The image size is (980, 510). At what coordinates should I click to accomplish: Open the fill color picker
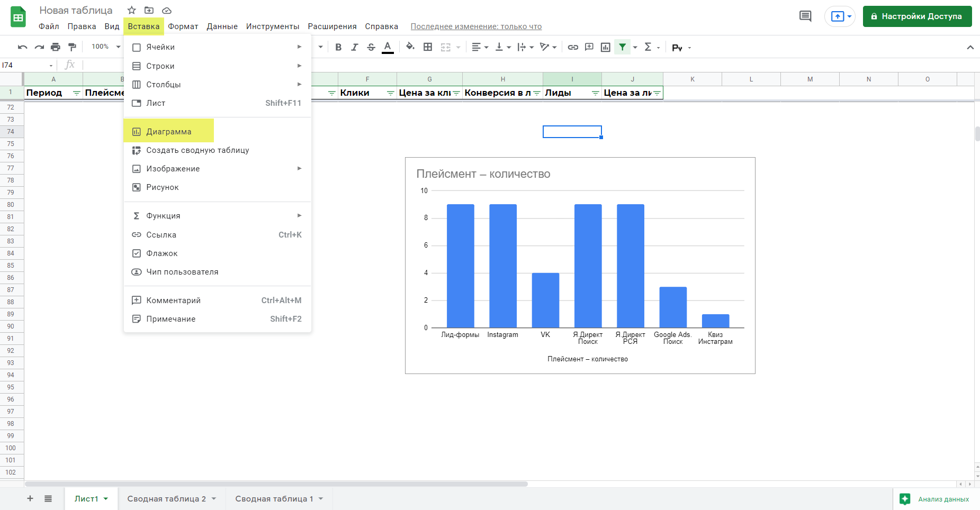point(410,47)
